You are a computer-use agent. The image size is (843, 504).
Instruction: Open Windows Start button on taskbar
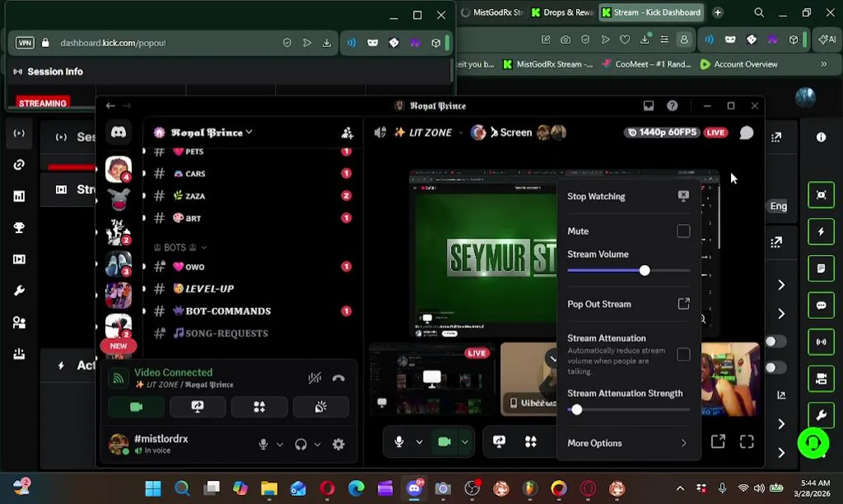(x=153, y=488)
